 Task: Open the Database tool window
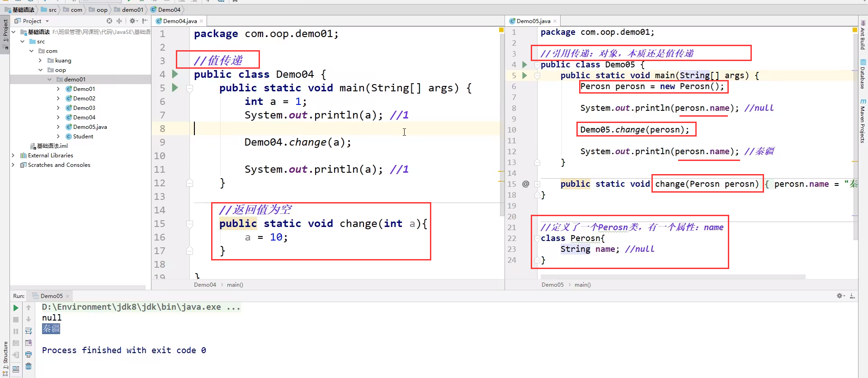coord(863,75)
